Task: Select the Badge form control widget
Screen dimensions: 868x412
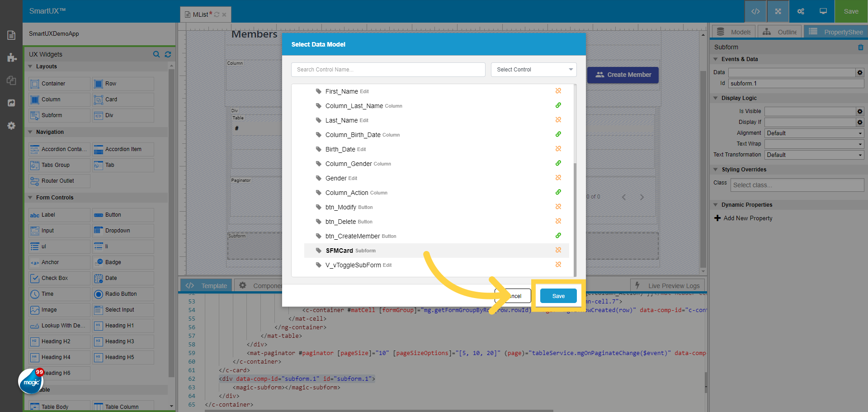Action: coord(123,262)
